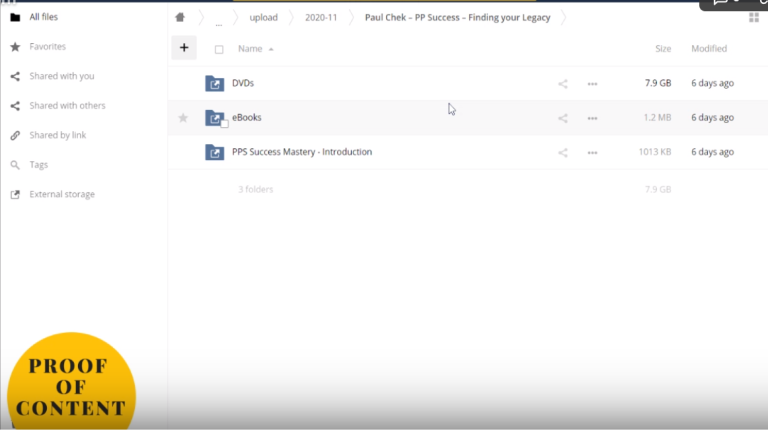768x430 pixels.
Task: Click eBooks size 1.2 MB
Action: (657, 118)
